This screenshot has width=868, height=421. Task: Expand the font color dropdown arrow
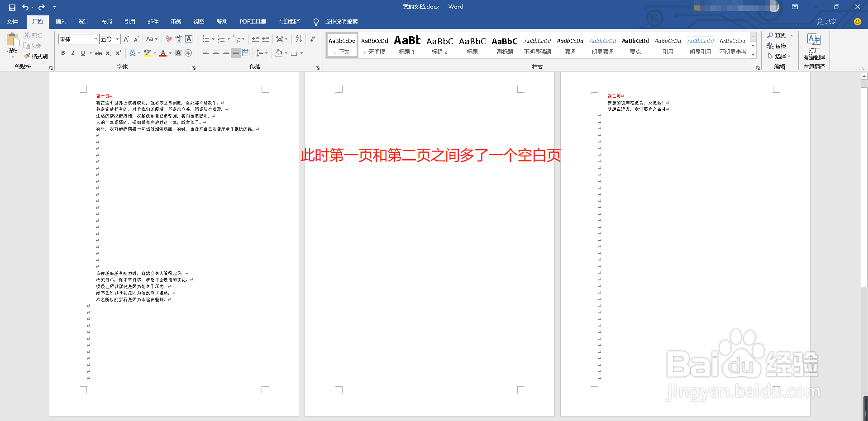pos(169,53)
